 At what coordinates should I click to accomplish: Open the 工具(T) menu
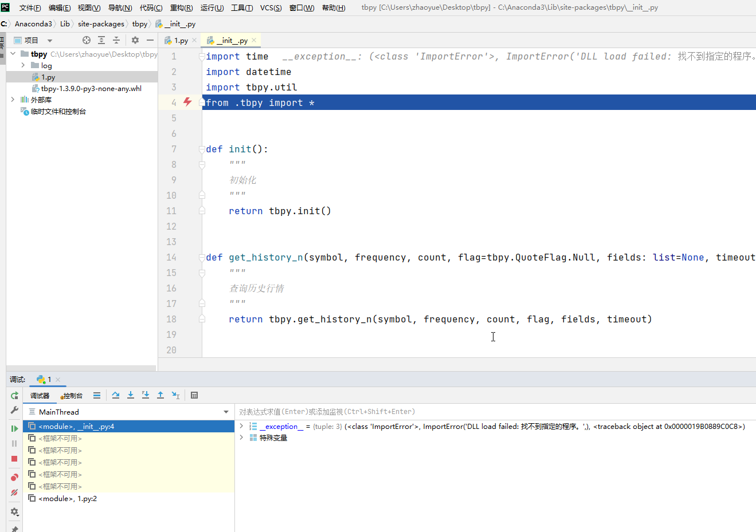242,7
